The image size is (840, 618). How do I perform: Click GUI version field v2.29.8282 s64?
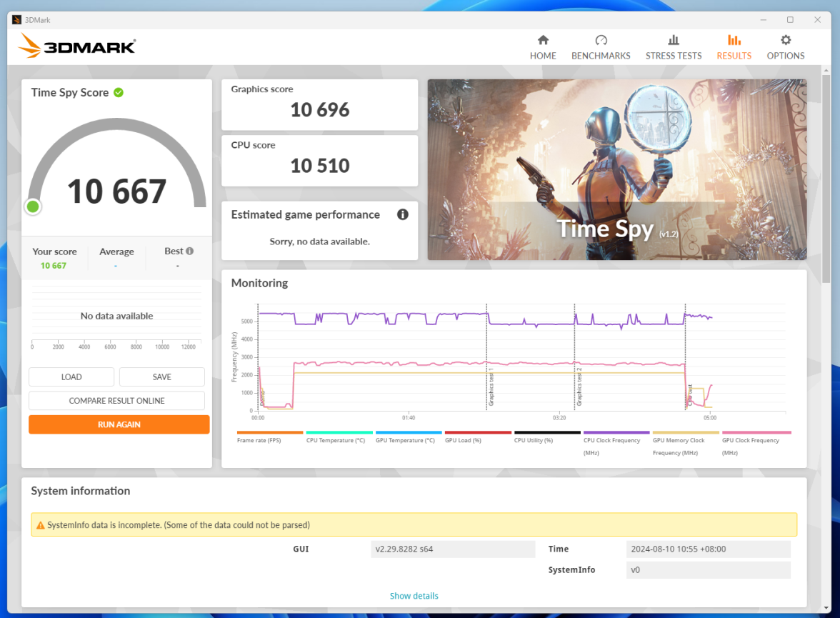point(453,549)
